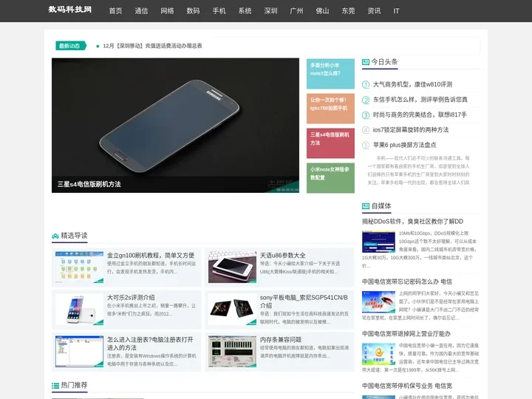
Task: Click the 精选导读 section icon
Action: [55, 236]
